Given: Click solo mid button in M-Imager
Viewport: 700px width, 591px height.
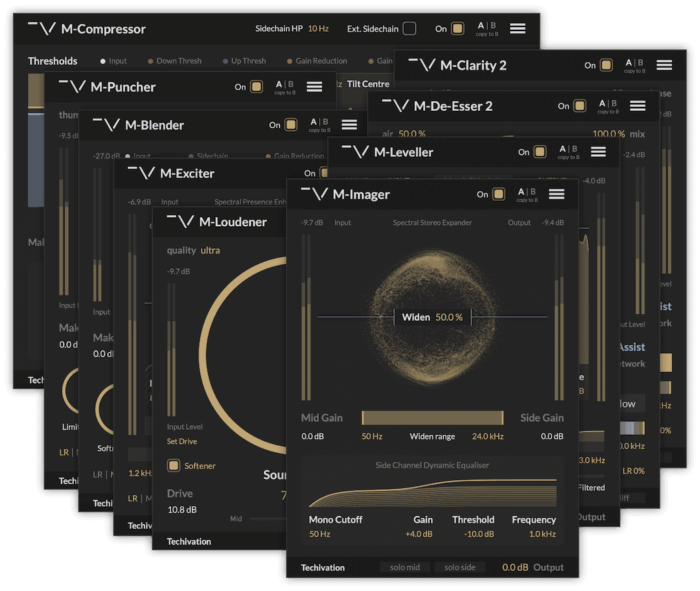Looking at the screenshot, I should [x=405, y=567].
